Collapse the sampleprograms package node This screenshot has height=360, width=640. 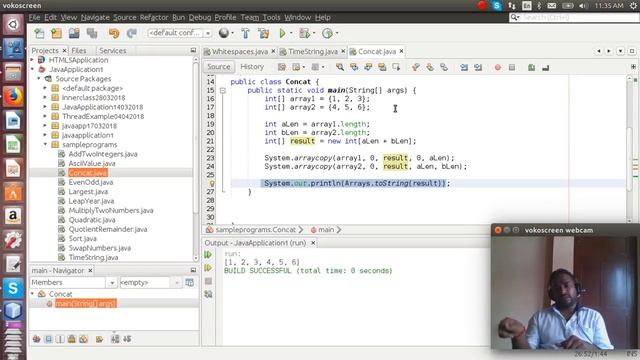[45, 144]
